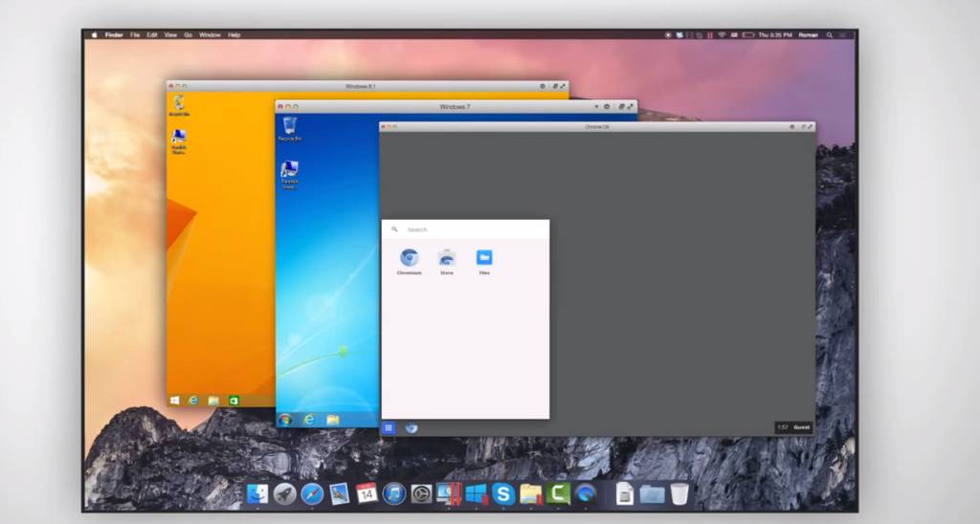
Task: Click the Search field in Chrome OS launcher
Action: 466,229
